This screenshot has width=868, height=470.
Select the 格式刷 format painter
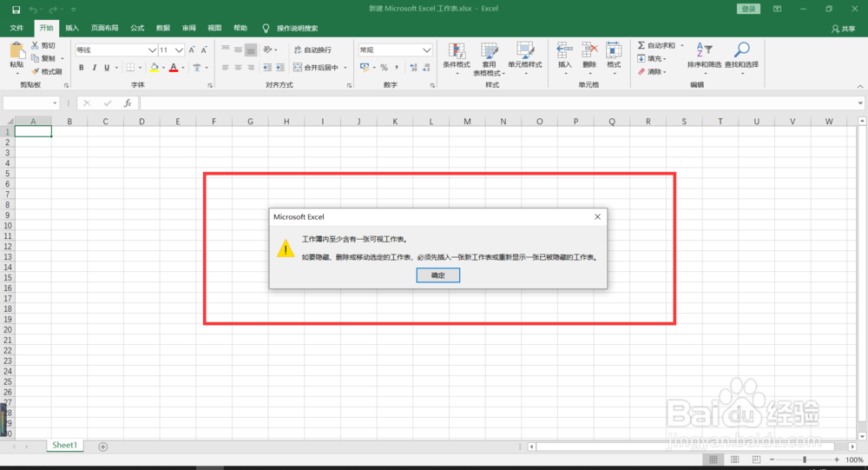click(47, 71)
